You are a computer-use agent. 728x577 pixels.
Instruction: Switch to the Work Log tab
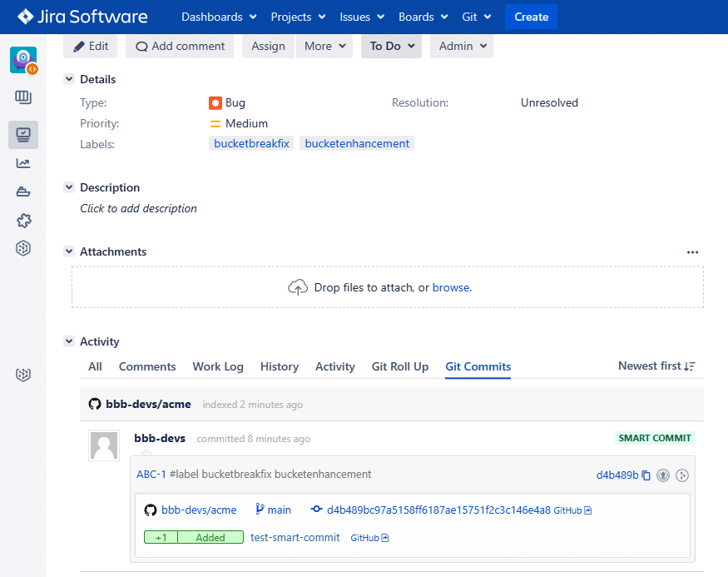tap(218, 366)
